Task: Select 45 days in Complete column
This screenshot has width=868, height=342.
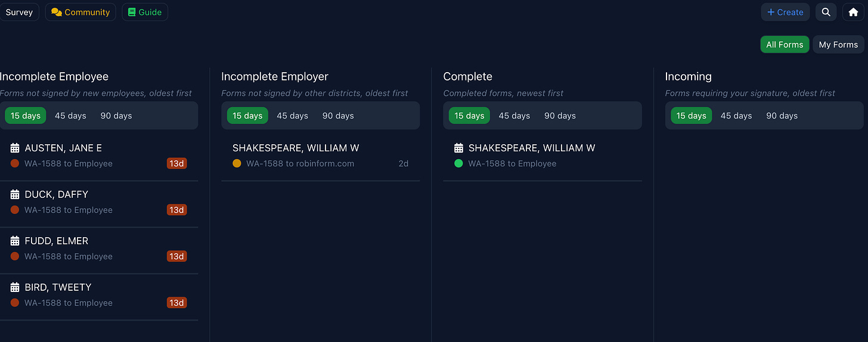Action: pyautogui.click(x=514, y=116)
